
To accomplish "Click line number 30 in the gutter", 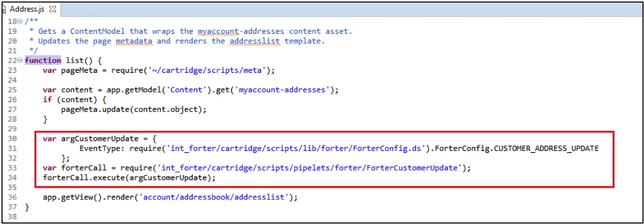I will tap(13, 139).
